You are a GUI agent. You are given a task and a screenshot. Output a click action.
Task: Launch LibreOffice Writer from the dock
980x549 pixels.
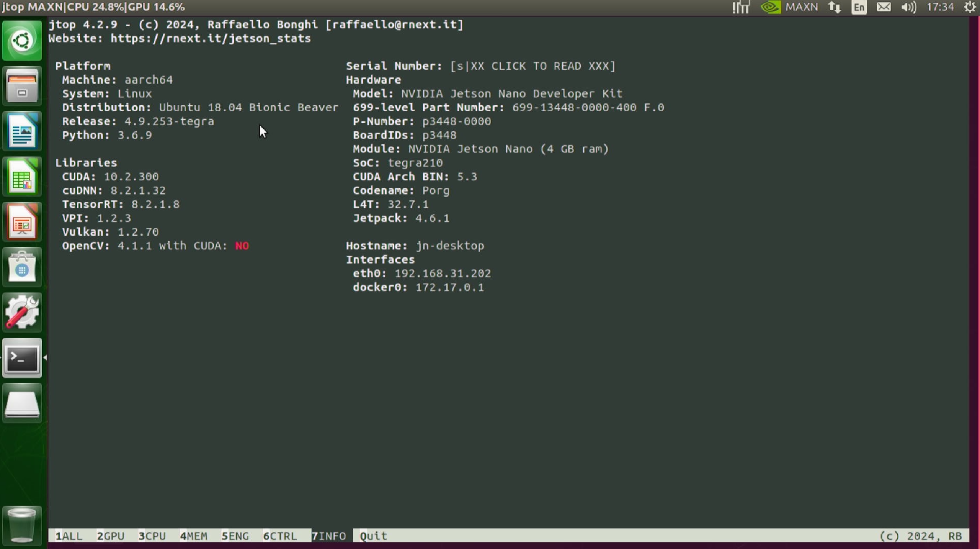pyautogui.click(x=22, y=131)
